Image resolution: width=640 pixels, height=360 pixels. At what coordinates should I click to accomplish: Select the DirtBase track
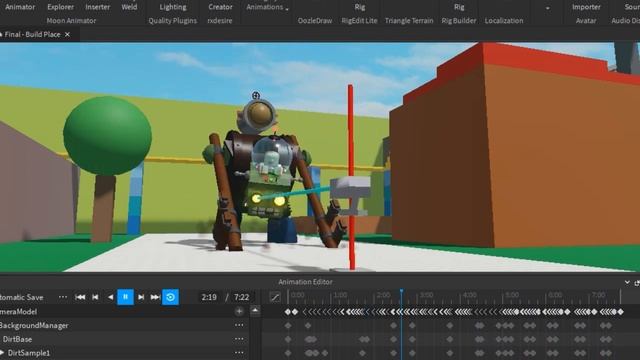click(17, 339)
